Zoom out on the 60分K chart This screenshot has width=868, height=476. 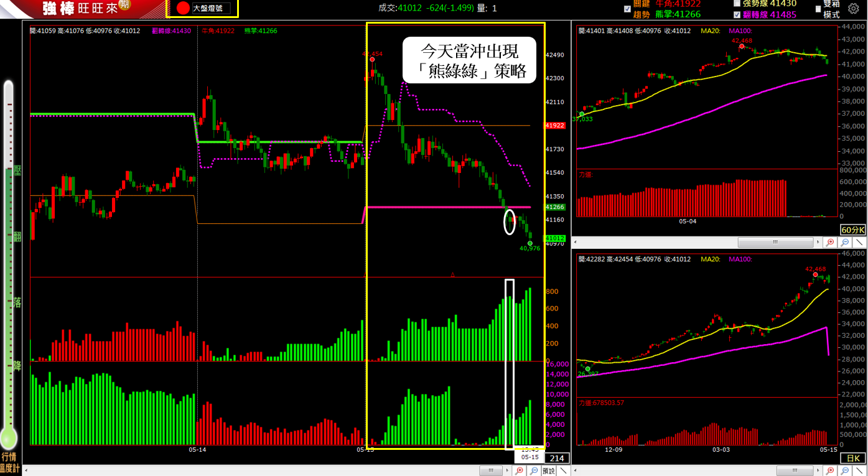(845, 242)
